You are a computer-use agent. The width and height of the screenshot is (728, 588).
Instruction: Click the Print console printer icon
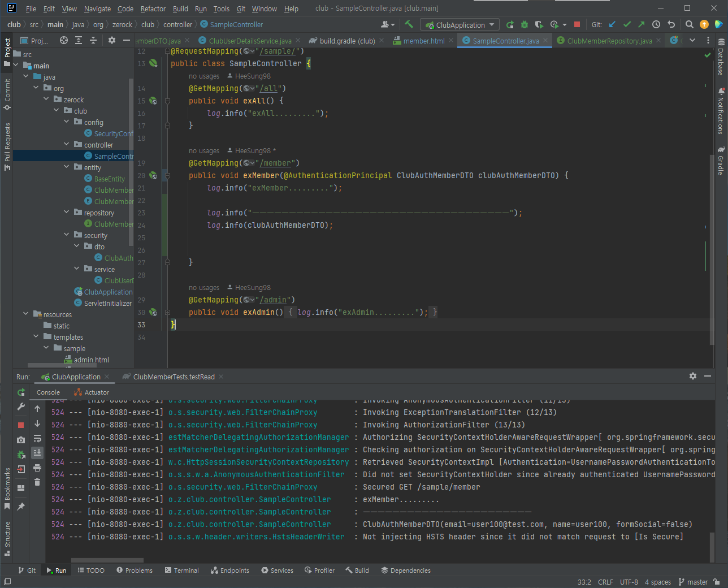tap(37, 468)
